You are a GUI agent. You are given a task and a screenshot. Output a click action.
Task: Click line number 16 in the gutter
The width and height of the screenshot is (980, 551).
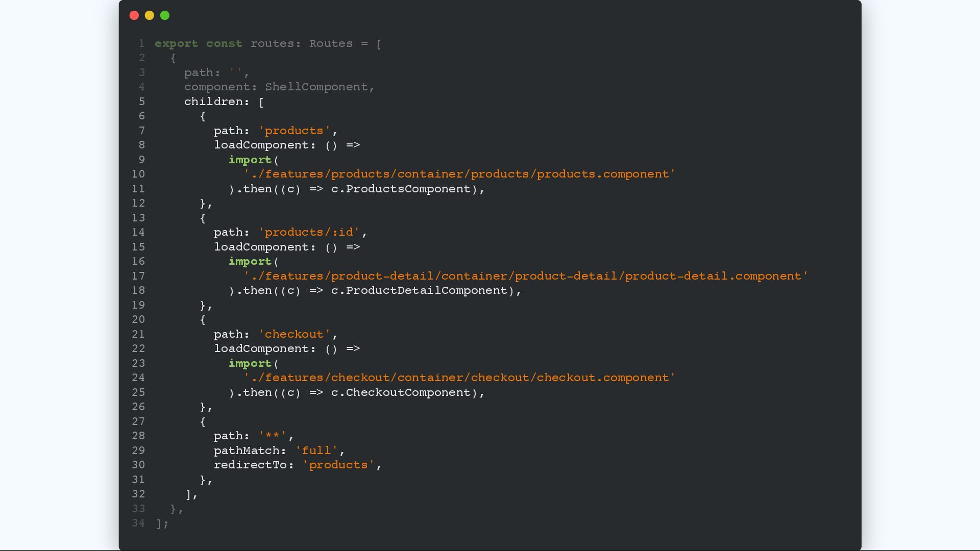point(138,262)
